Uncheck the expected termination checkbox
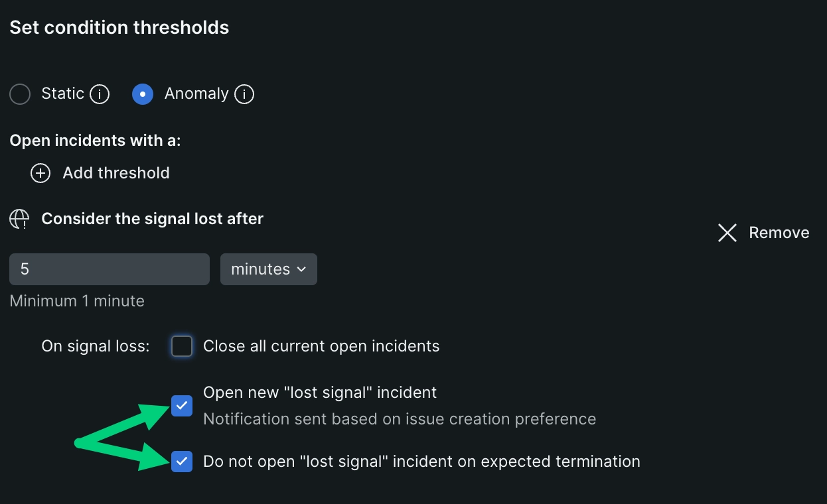 (x=182, y=462)
